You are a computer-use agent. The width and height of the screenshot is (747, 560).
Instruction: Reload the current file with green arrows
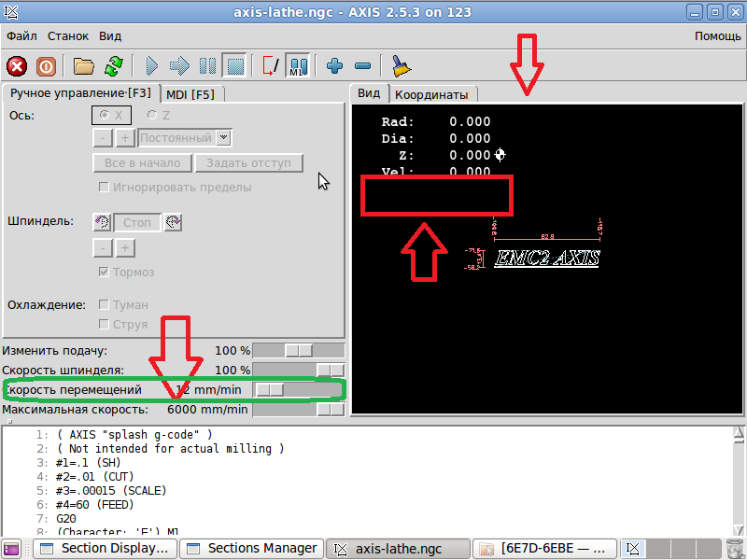click(x=114, y=66)
